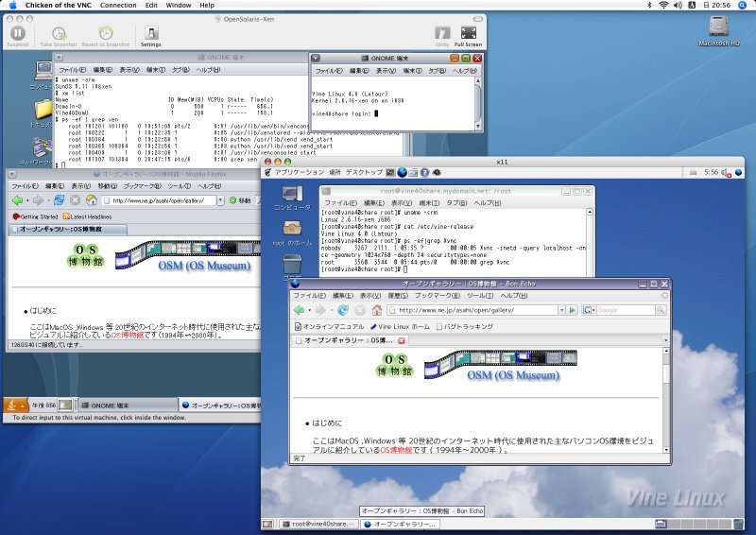Screen dimensions: 756x535
Task: Click the scrollbar up arrow in the root@vine40share terminal
Action: click(x=589, y=213)
